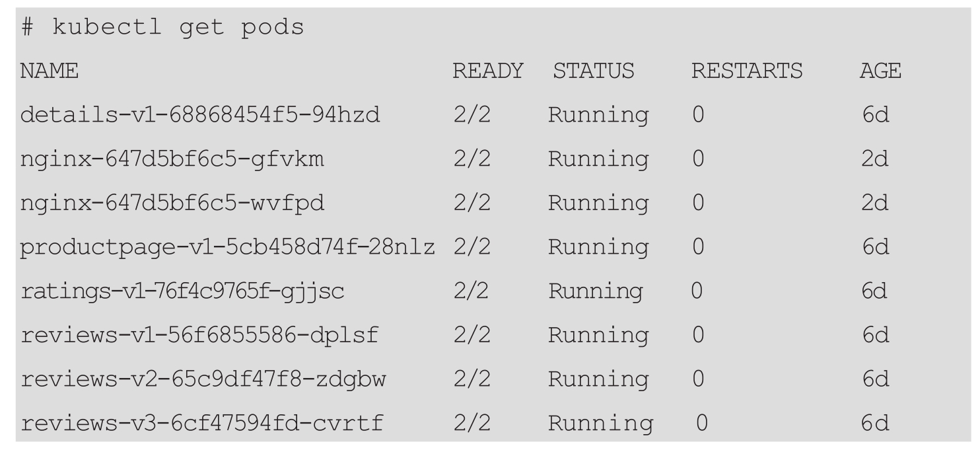The height and width of the screenshot is (450, 980).
Task: Click the 2/2 ready value for productpage-v1
Action: pos(470,247)
